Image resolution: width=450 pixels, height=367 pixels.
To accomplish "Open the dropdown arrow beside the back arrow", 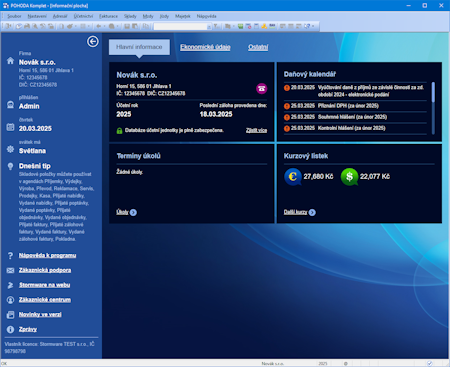I will coord(104,26).
